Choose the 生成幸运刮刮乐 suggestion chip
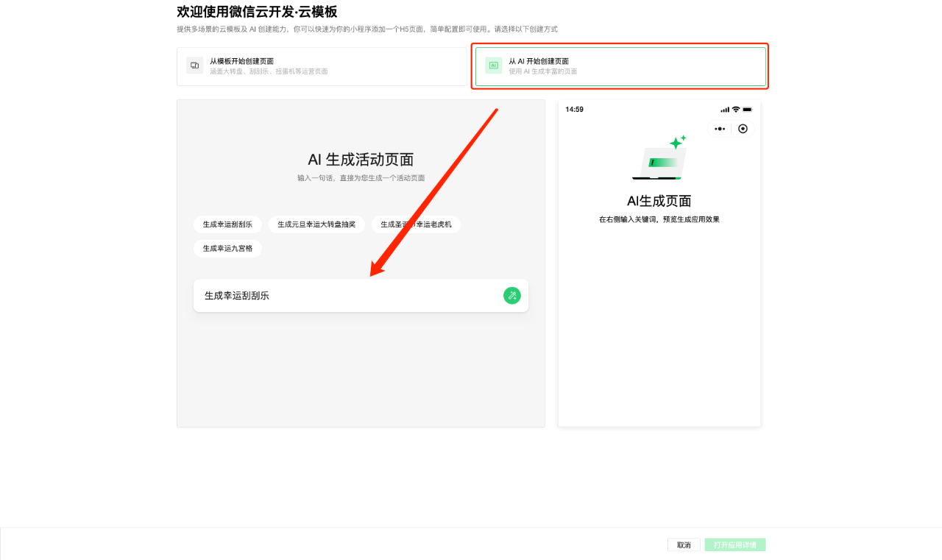The height and width of the screenshot is (560, 942). pyautogui.click(x=227, y=224)
